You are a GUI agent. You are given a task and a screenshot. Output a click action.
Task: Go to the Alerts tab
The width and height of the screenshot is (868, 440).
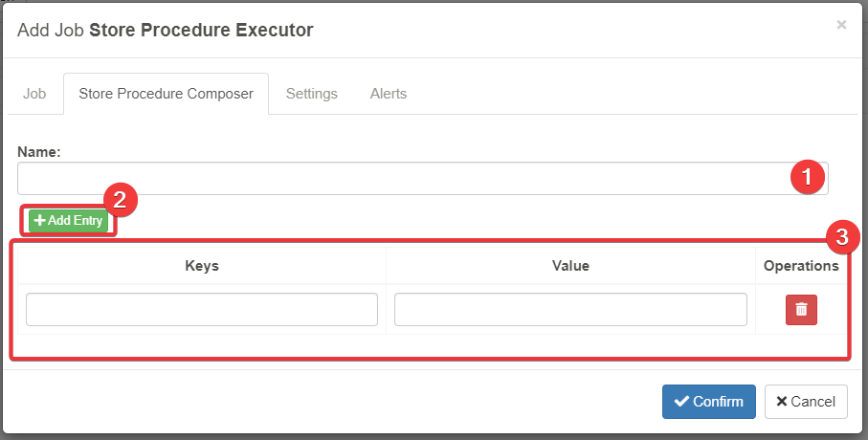click(x=389, y=94)
